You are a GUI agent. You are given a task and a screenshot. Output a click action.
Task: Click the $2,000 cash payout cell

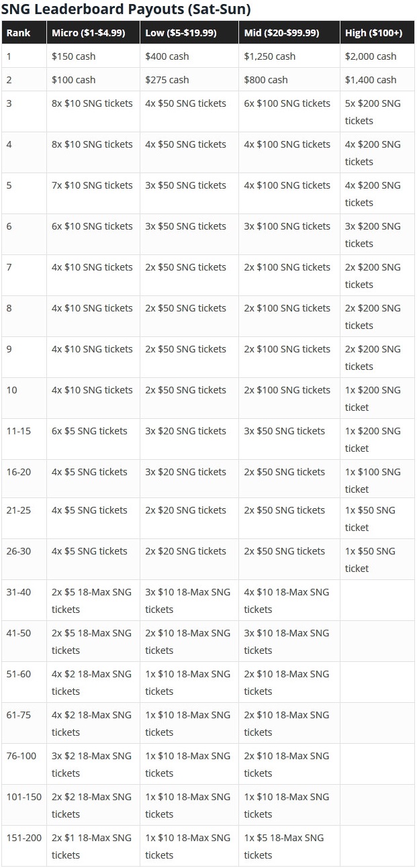(x=377, y=56)
